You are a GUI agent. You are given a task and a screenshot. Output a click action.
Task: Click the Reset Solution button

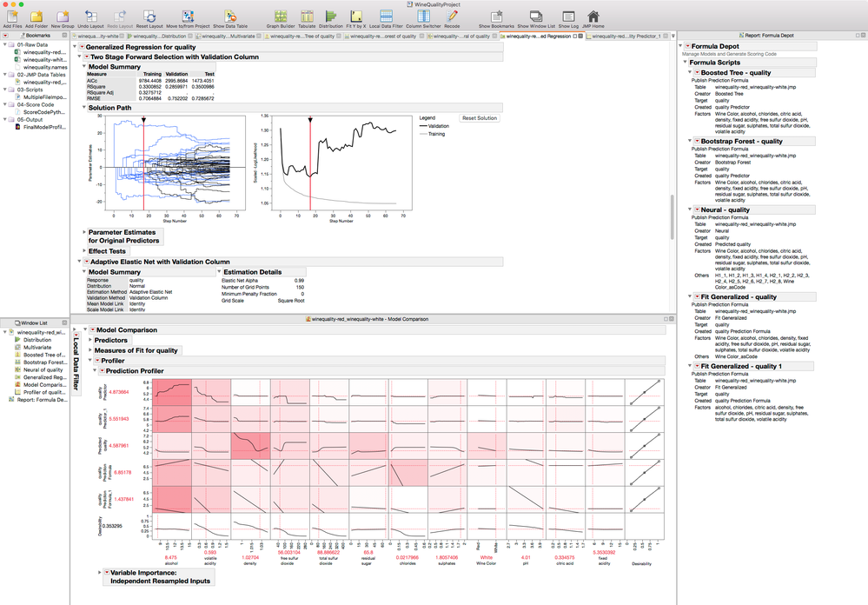(x=479, y=117)
